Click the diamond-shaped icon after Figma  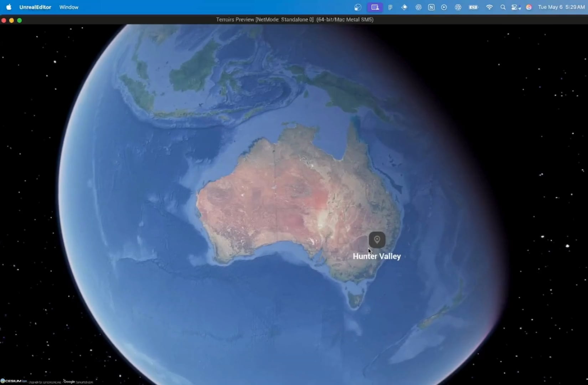coord(404,7)
